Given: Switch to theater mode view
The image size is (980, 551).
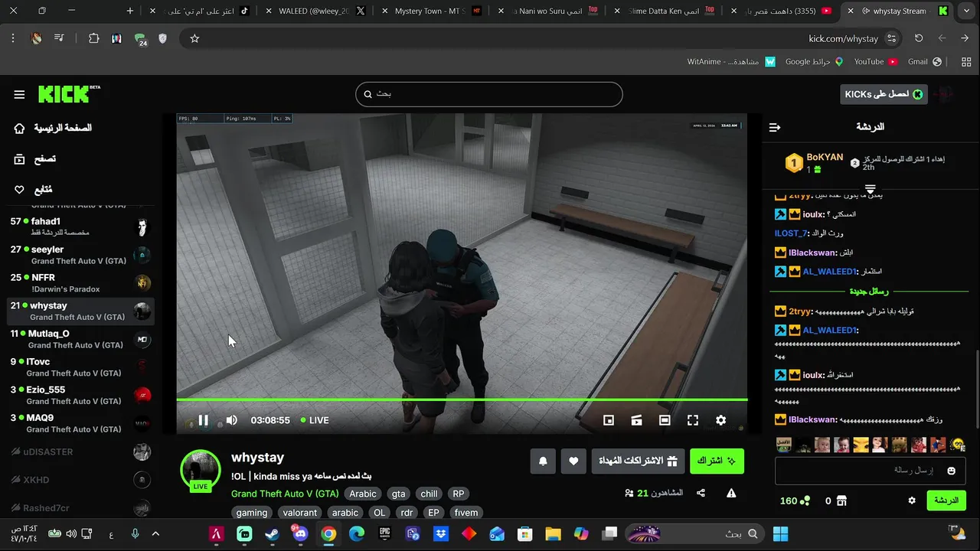Looking at the screenshot, I should [665, 420].
